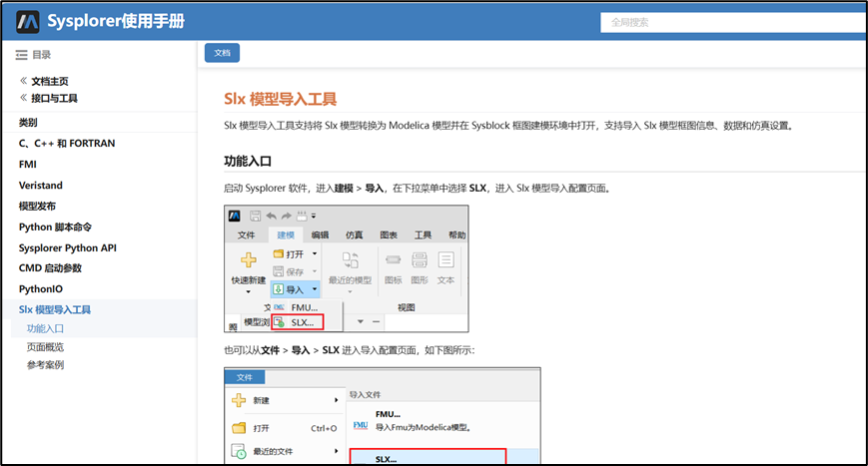
Task: Select the 图标 view icon
Action: click(393, 259)
